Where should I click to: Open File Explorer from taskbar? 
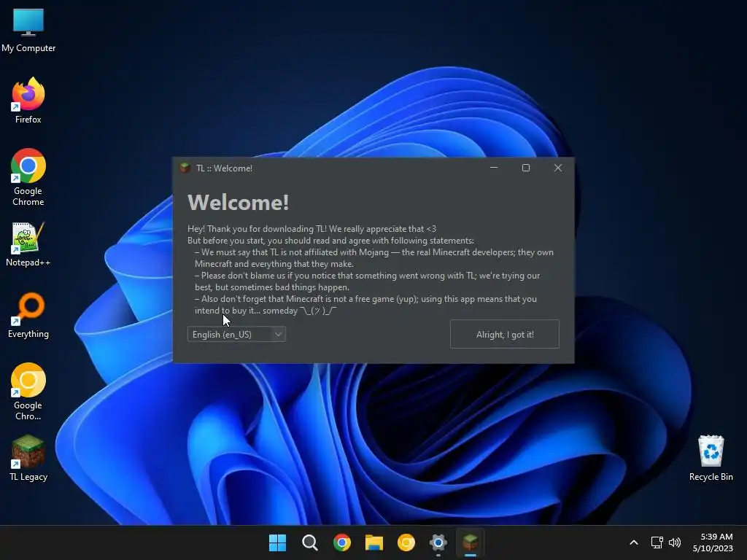(374, 542)
